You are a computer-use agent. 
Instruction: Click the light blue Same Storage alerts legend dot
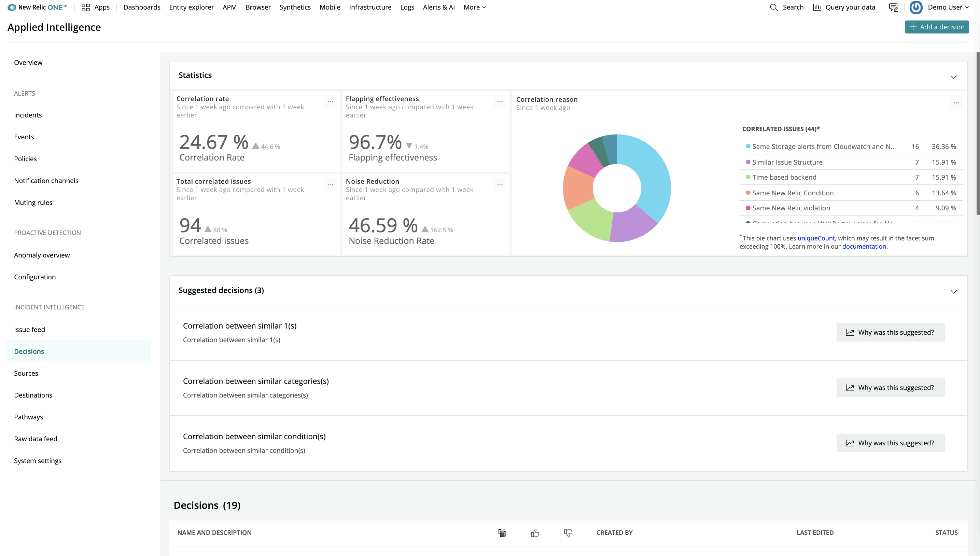click(748, 146)
